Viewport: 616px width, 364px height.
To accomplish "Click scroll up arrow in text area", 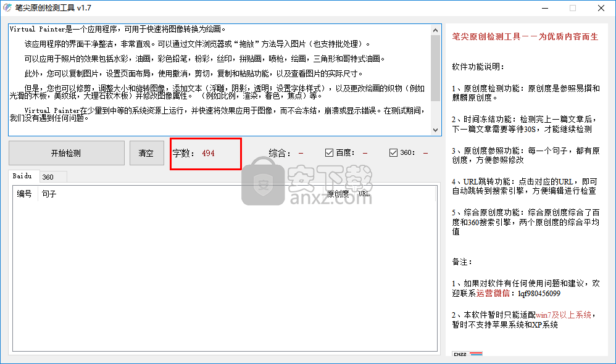I will 435,30.
